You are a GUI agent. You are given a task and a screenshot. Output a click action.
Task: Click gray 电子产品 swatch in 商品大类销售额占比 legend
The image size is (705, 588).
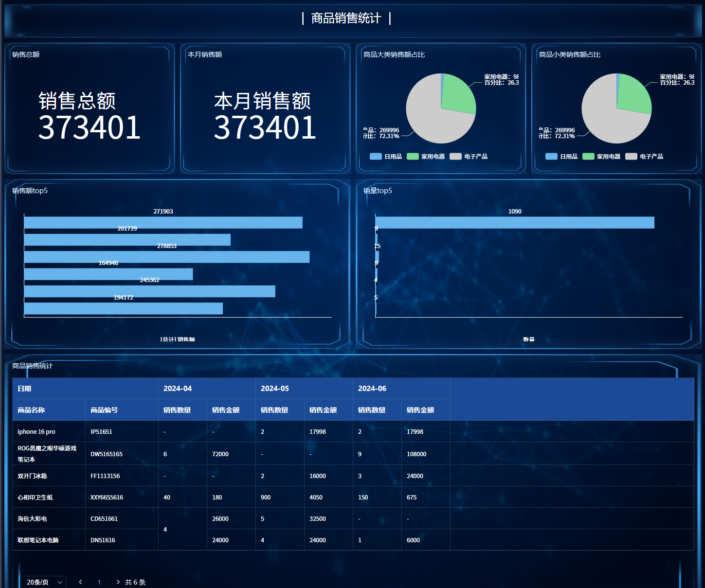[x=455, y=157]
